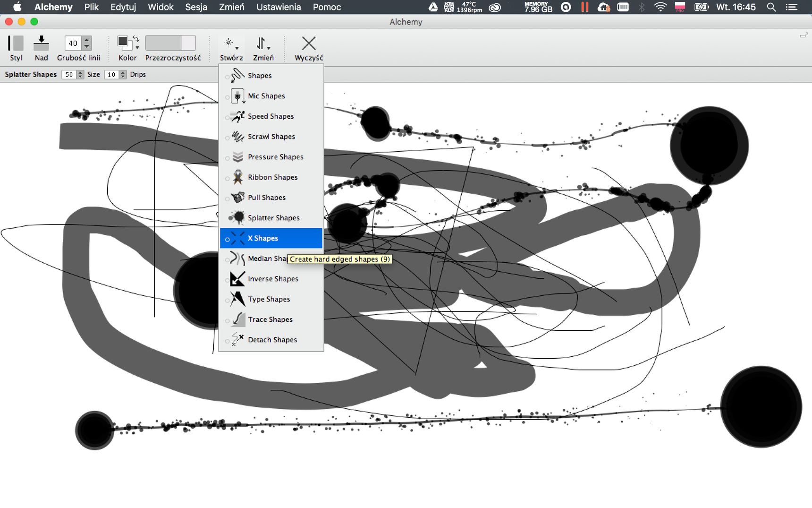
Task: Select the Median Shapes icon
Action: pyautogui.click(x=237, y=258)
